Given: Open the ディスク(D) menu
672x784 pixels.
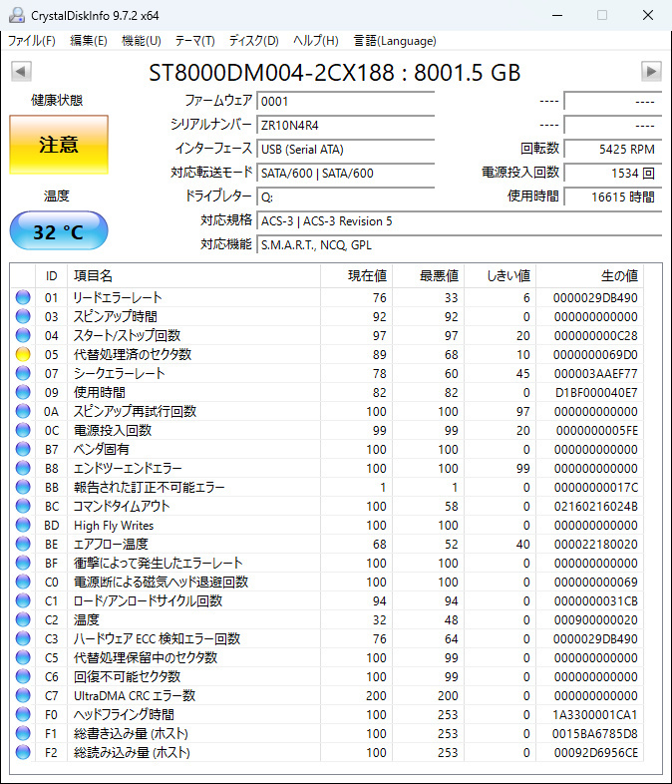Looking at the screenshot, I should (254, 41).
